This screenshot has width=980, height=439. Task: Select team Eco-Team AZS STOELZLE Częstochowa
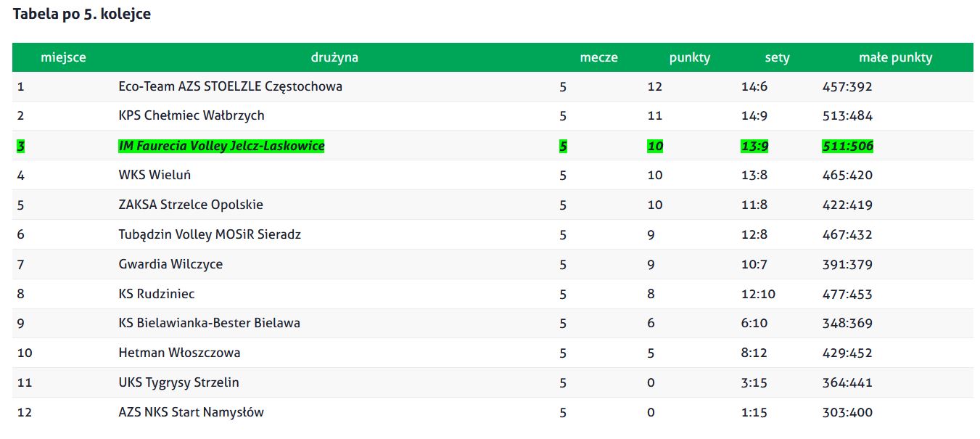pos(230,86)
